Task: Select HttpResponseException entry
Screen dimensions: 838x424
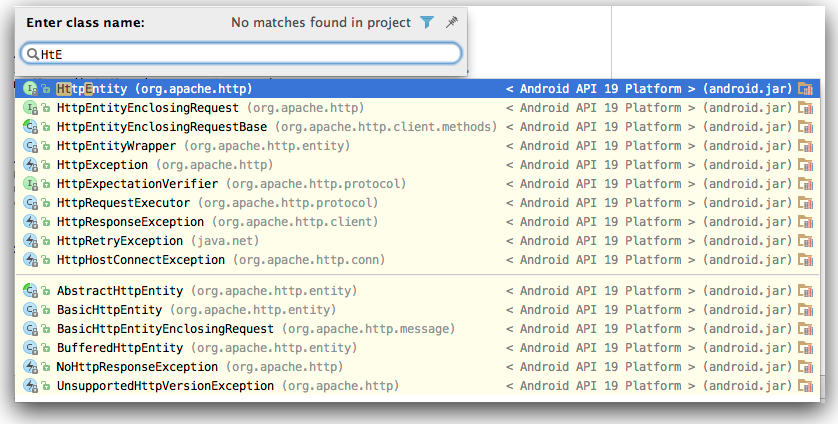Action: [x=417, y=222]
